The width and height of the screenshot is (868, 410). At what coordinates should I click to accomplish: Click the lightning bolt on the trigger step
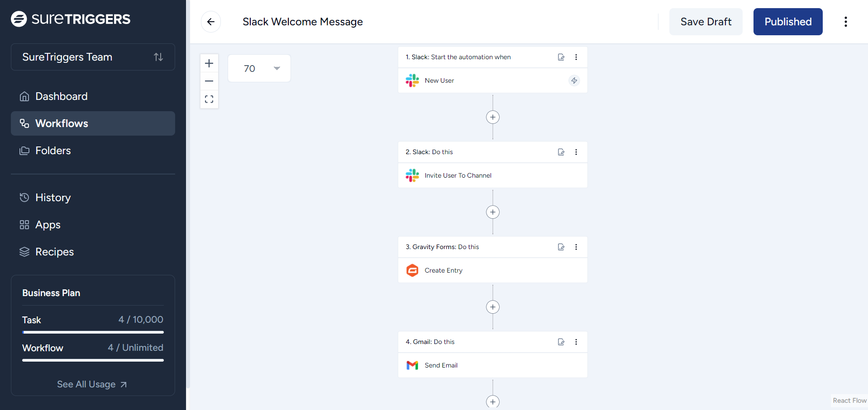point(574,80)
